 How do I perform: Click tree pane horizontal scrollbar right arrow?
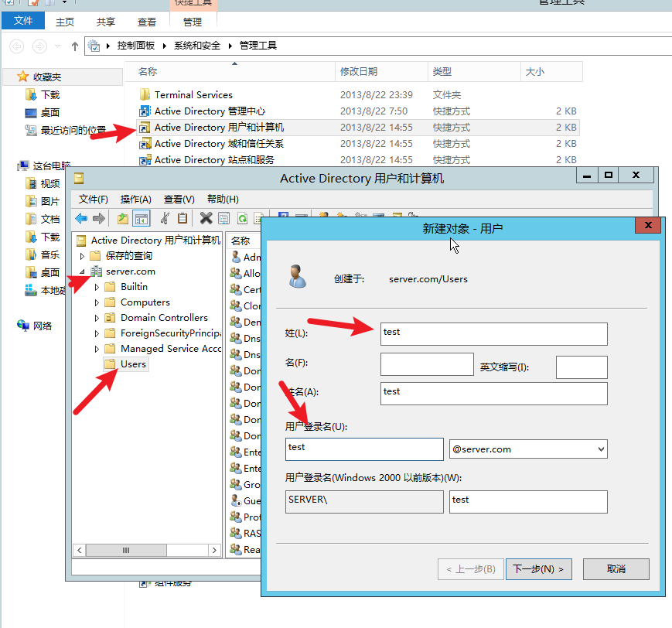pos(214,550)
